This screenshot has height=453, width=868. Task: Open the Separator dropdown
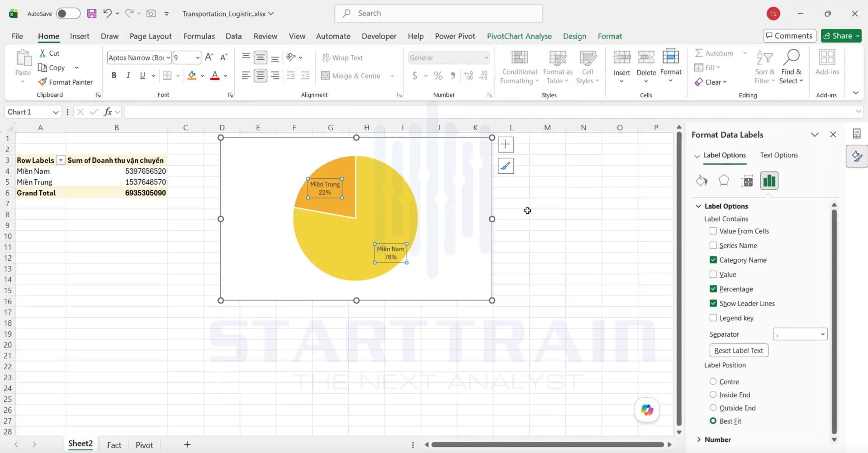[800, 334]
